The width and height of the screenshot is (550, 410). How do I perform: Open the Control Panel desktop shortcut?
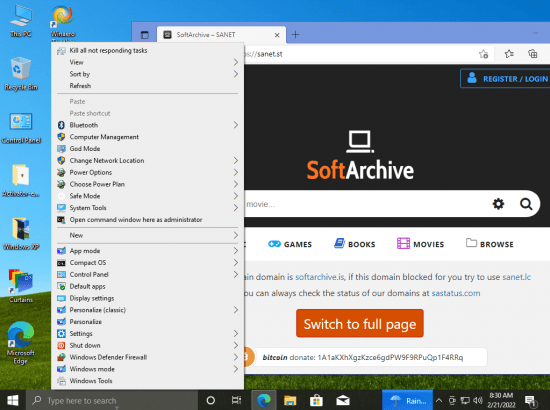21,128
